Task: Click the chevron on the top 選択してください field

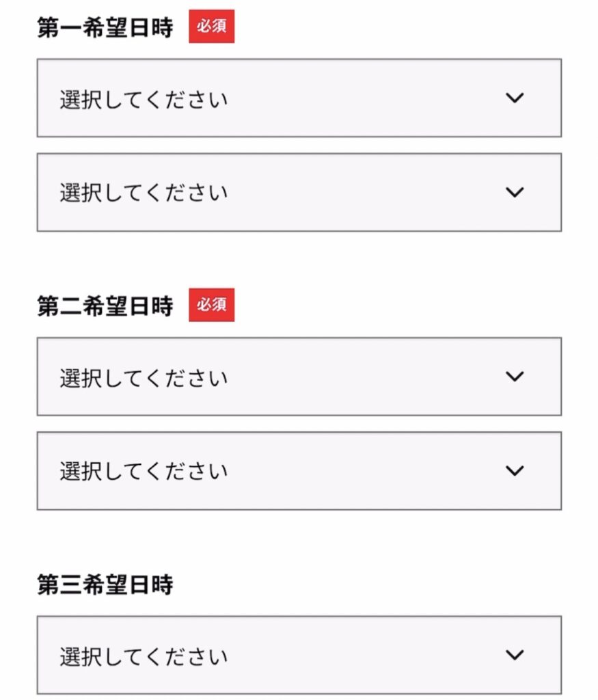Action: (x=515, y=98)
